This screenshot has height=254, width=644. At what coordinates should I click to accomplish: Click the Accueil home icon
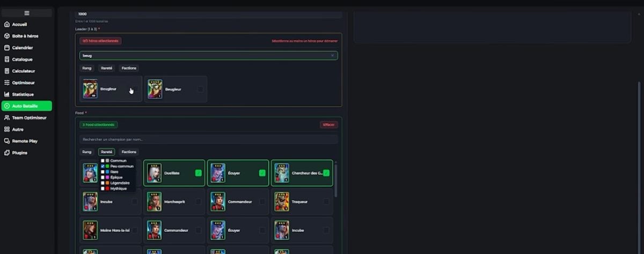7,25
